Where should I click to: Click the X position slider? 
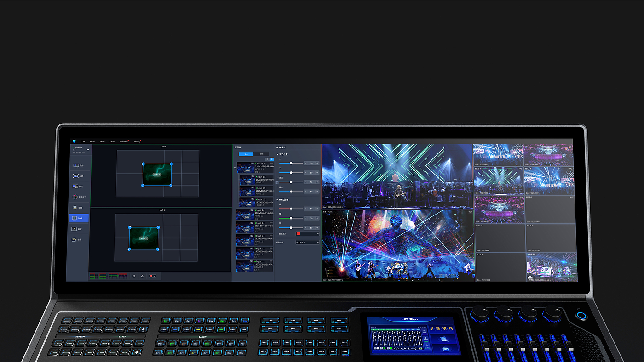pyautogui.click(x=290, y=163)
